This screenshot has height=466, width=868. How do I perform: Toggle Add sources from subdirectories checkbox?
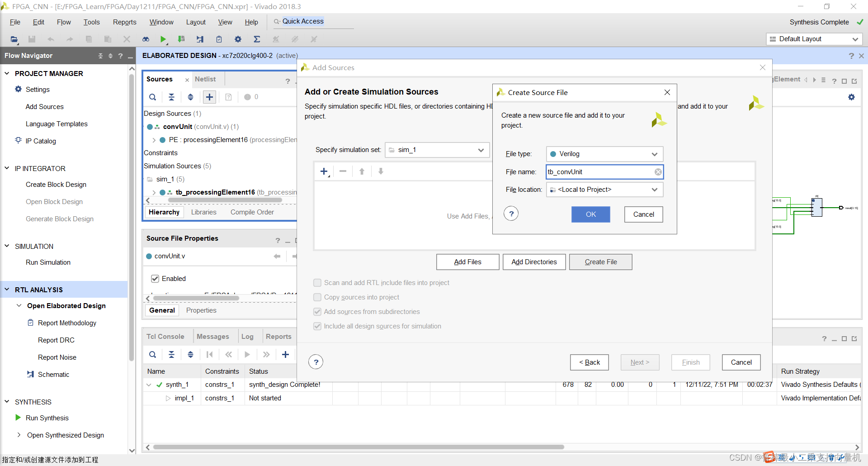pos(317,312)
